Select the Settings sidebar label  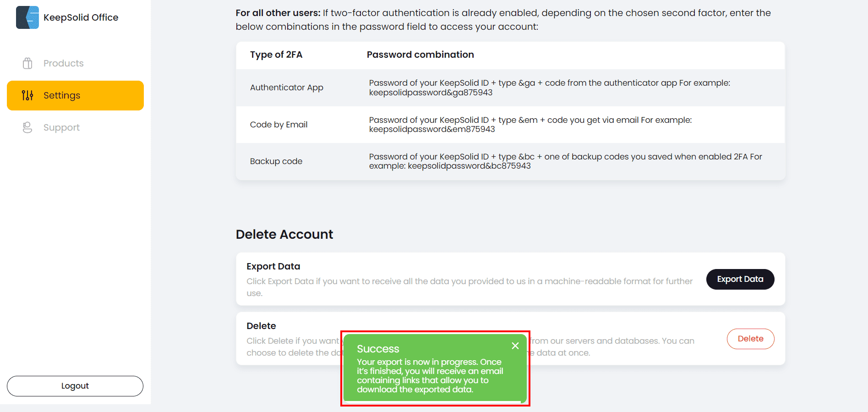coord(62,95)
